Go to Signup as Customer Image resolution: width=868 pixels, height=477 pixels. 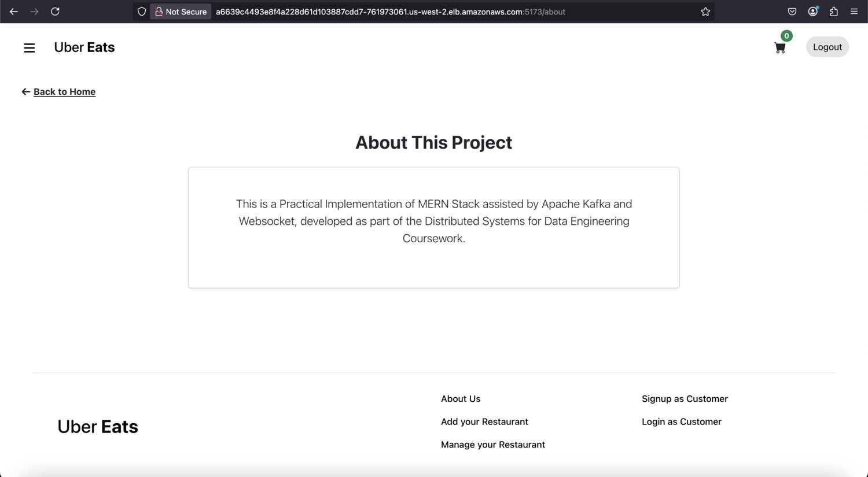coord(685,399)
